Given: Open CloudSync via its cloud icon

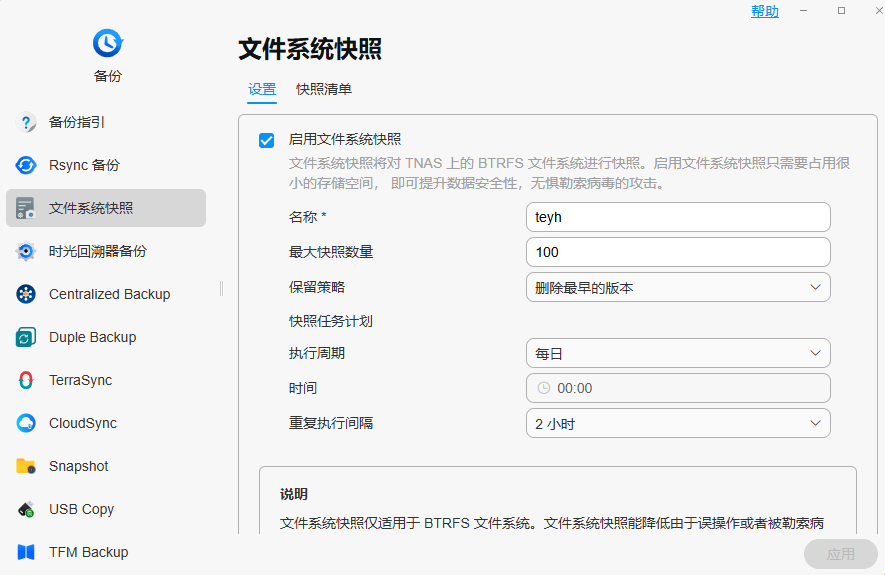Looking at the screenshot, I should (26, 424).
